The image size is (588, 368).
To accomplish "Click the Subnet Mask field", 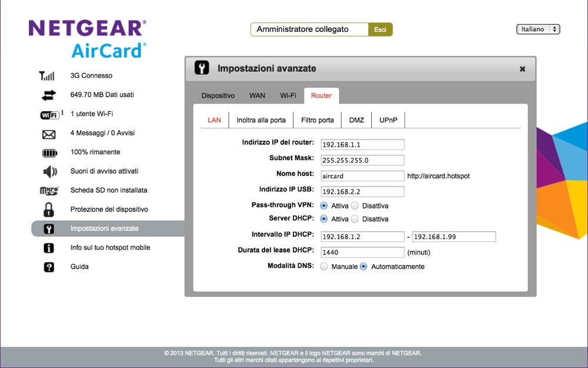I will (x=363, y=160).
